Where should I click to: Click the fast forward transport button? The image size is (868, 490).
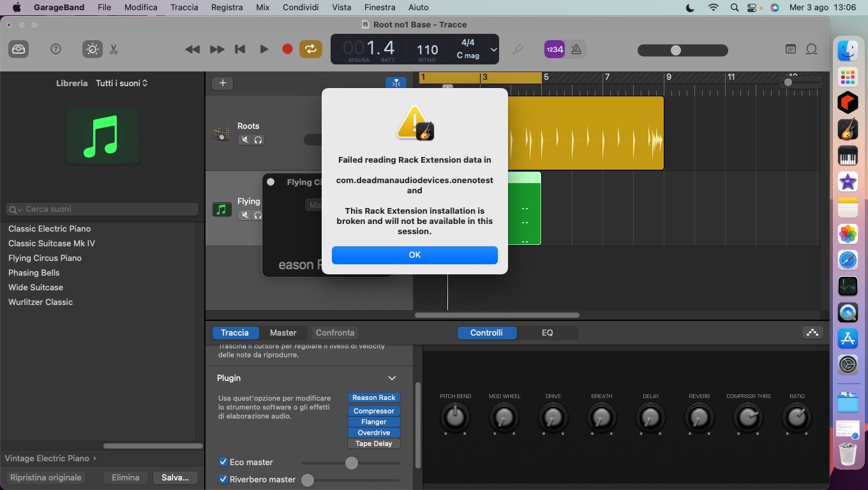tap(217, 49)
